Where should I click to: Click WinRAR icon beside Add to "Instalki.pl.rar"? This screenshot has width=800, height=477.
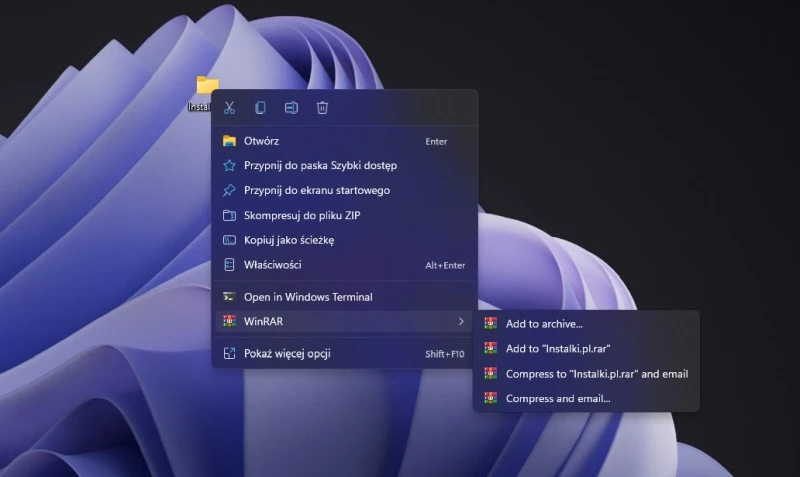[491, 348]
